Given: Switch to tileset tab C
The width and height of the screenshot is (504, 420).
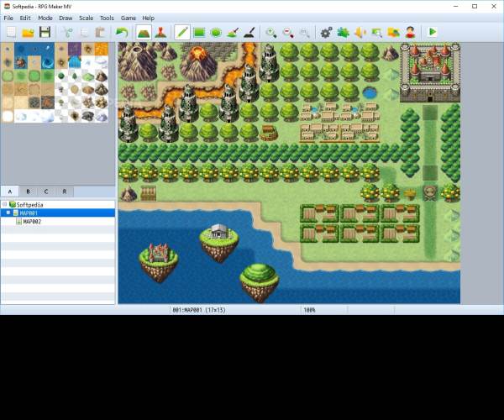Looking at the screenshot, I should coord(46,192).
